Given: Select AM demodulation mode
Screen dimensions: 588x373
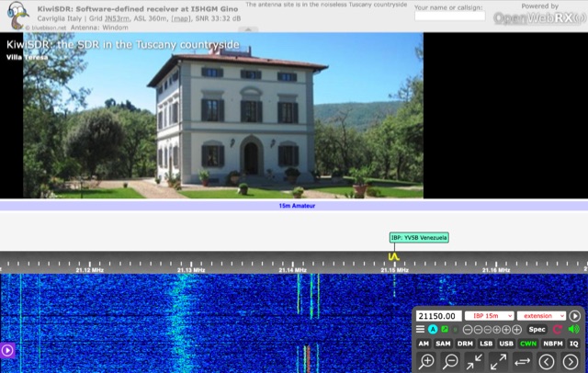Looking at the screenshot, I should click(x=424, y=344).
